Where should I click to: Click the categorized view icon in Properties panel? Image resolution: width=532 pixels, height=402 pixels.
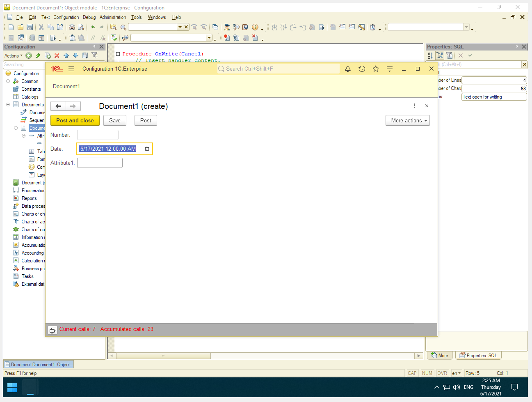click(440, 55)
